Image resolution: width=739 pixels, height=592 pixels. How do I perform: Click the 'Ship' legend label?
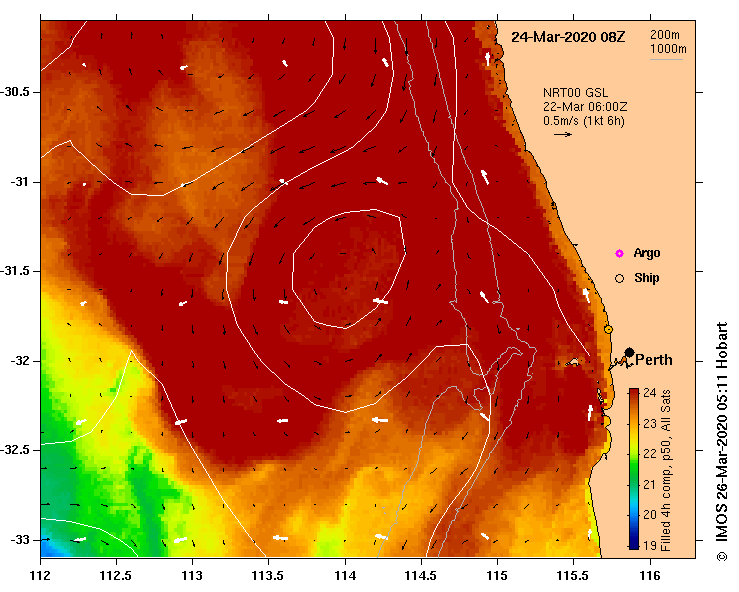pos(647,278)
